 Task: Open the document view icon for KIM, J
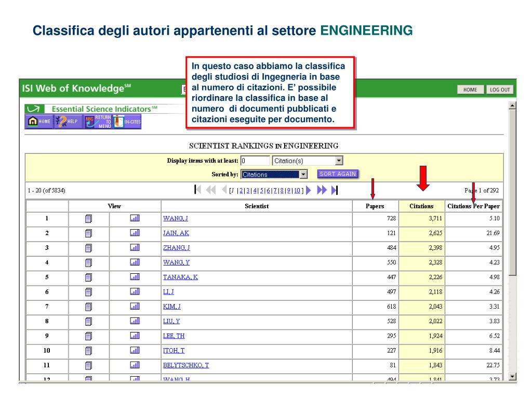pos(88,307)
